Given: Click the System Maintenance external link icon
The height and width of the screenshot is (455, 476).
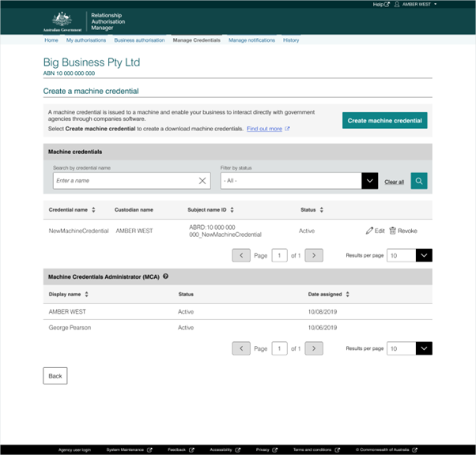Looking at the screenshot, I should point(149,449).
